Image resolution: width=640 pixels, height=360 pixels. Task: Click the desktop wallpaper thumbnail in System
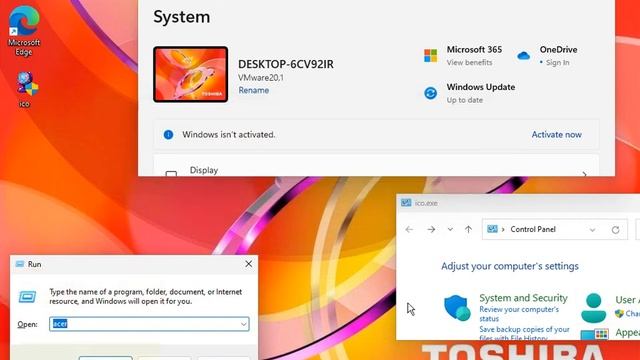(191, 74)
